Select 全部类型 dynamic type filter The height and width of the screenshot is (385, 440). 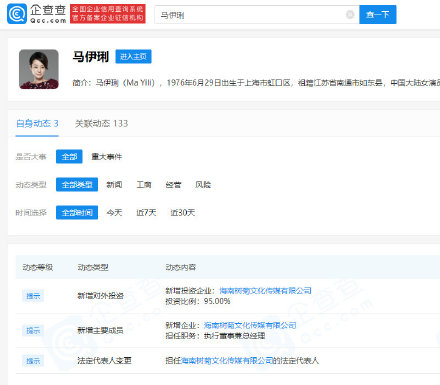pyautogui.click(x=77, y=184)
